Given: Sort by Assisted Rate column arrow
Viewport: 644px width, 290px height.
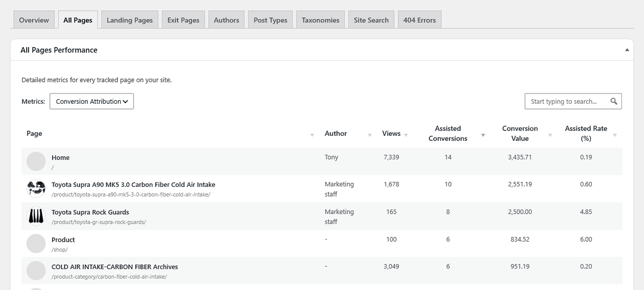Looking at the screenshot, I should point(615,135).
